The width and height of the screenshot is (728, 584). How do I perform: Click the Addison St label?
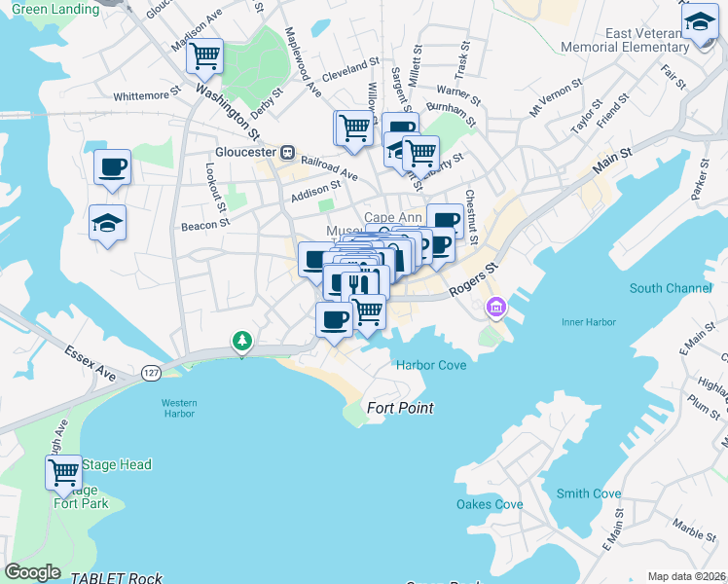[315, 192]
